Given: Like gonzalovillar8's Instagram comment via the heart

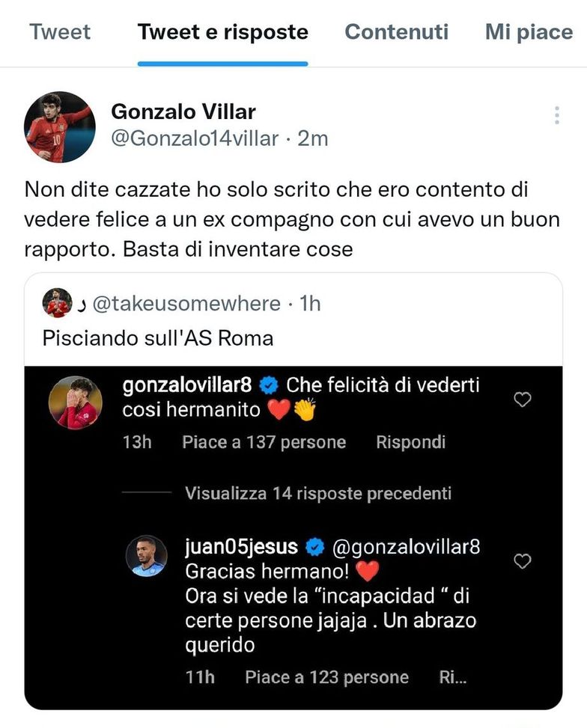Looking at the screenshot, I should click(522, 400).
